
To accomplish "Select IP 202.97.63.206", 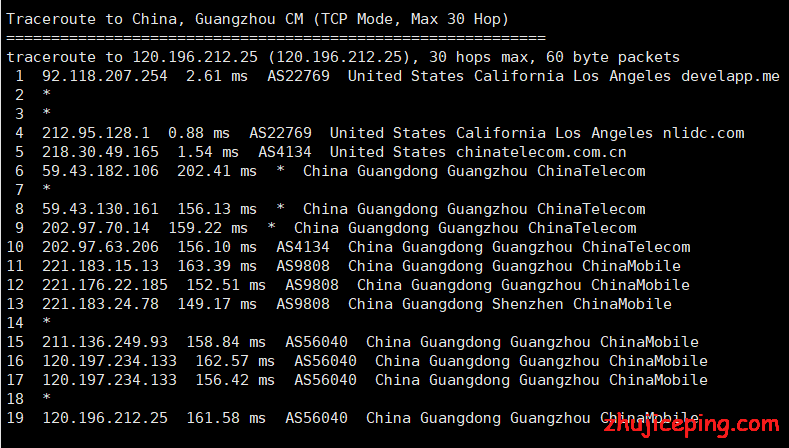I will coord(100,247).
